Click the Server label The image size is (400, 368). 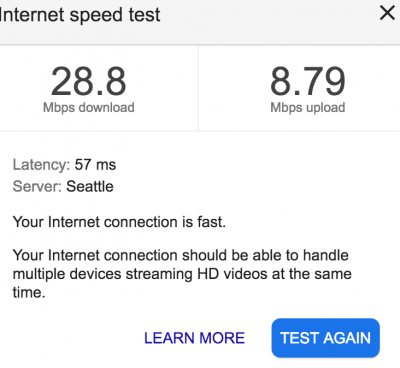(x=37, y=186)
